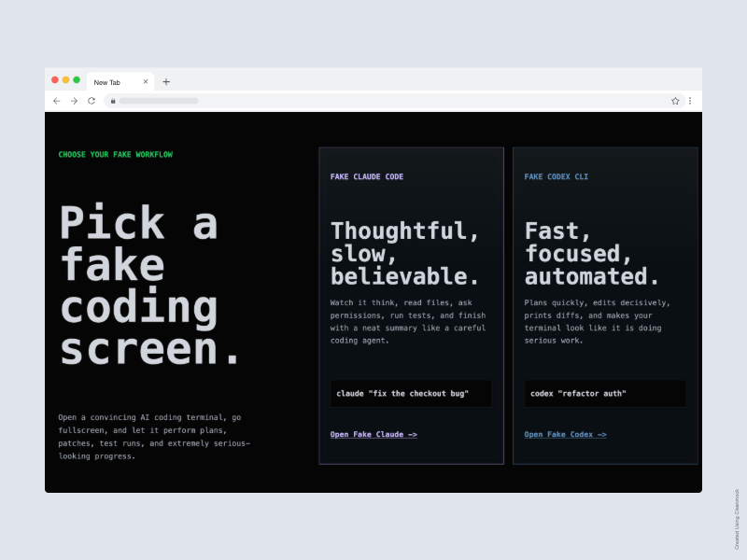Image resolution: width=747 pixels, height=560 pixels.
Task: Go forward with the browser forward arrow
Action: tap(75, 101)
